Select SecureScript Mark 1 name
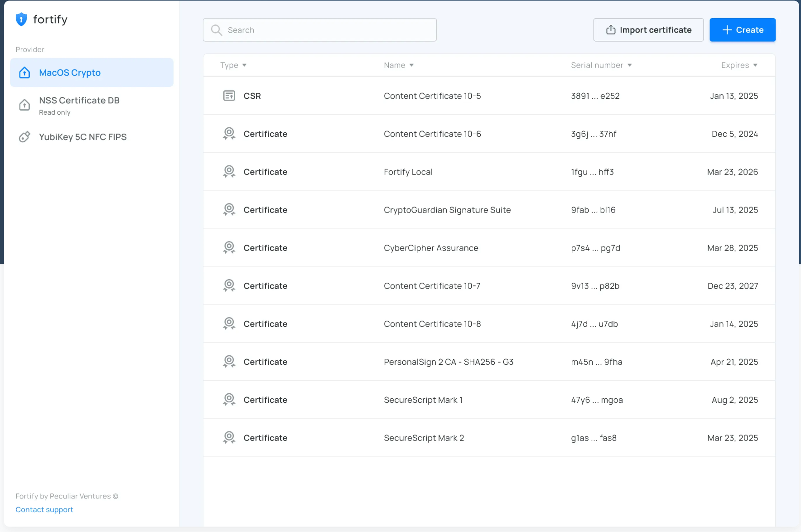 423,401
